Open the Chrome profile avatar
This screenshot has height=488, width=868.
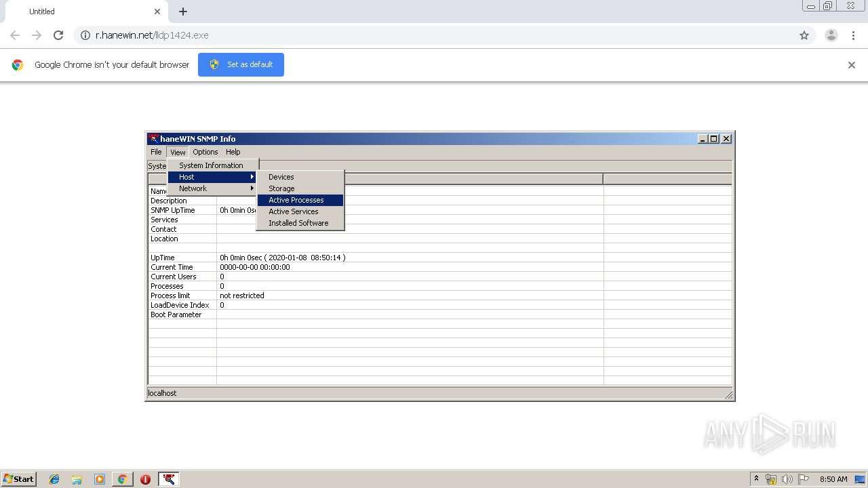click(x=831, y=35)
